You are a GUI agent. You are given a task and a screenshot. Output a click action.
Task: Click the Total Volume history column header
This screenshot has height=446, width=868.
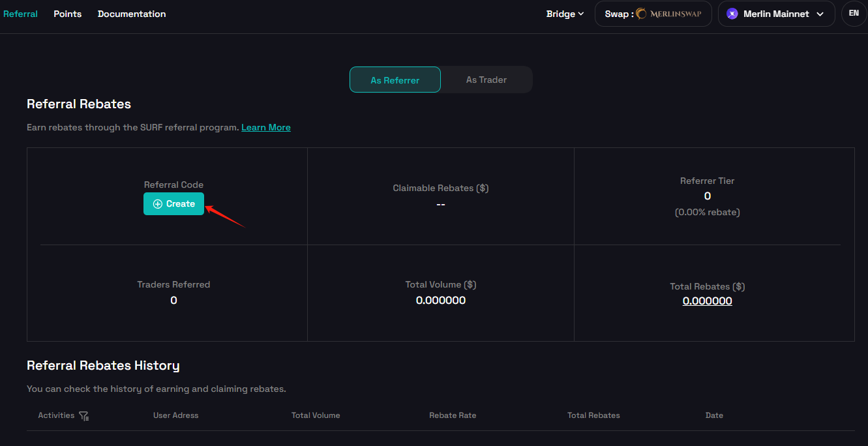tap(316, 415)
